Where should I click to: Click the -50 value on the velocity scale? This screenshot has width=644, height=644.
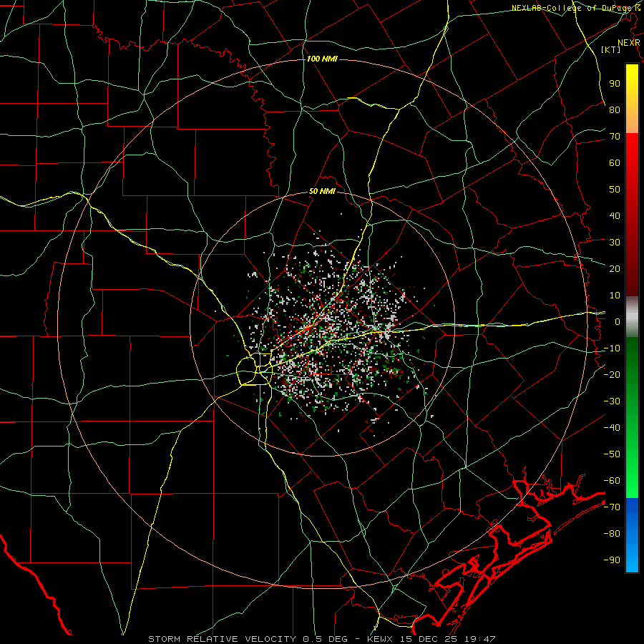pos(612,454)
